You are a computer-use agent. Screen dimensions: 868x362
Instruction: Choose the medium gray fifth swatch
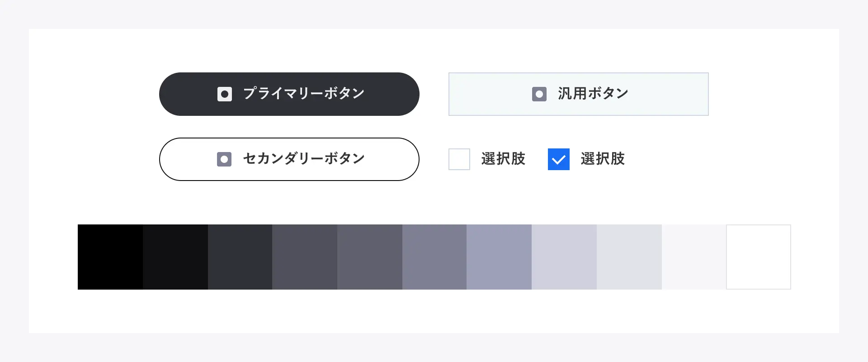pyautogui.click(x=370, y=257)
